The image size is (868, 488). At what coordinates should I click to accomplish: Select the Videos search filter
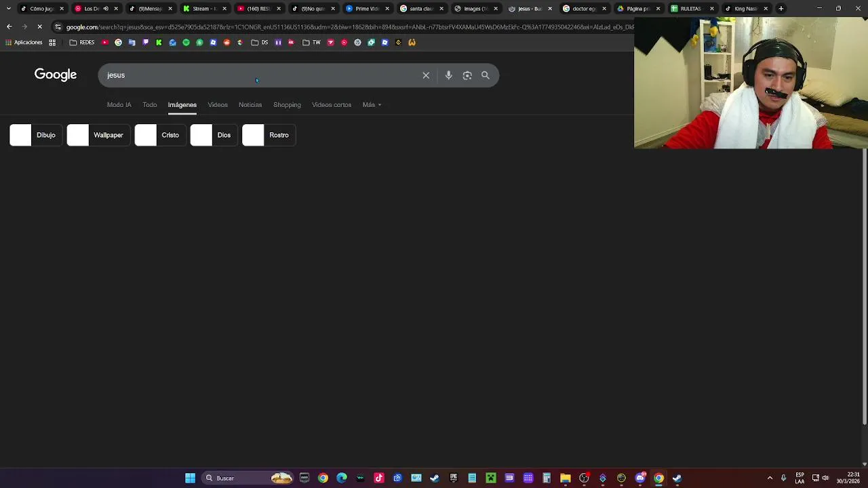click(x=218, y=105)
